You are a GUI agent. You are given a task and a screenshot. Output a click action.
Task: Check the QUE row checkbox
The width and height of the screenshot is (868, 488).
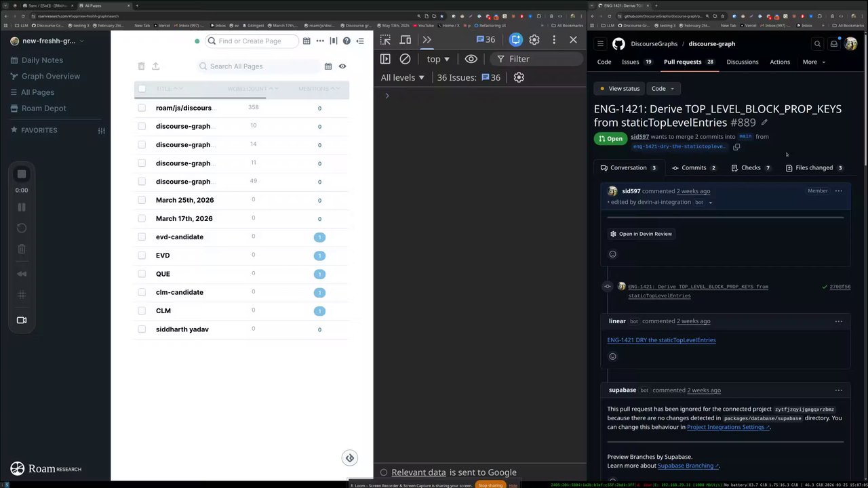tap(142, 274)
